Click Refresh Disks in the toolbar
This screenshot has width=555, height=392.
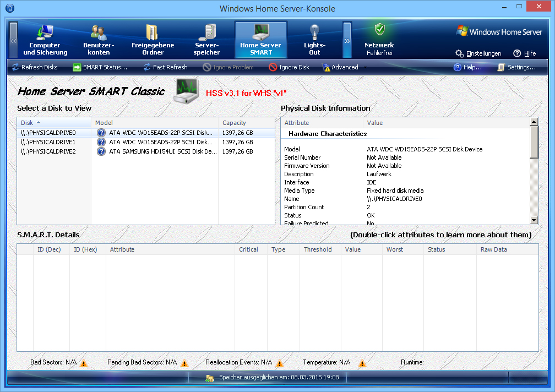coord(35,67)
